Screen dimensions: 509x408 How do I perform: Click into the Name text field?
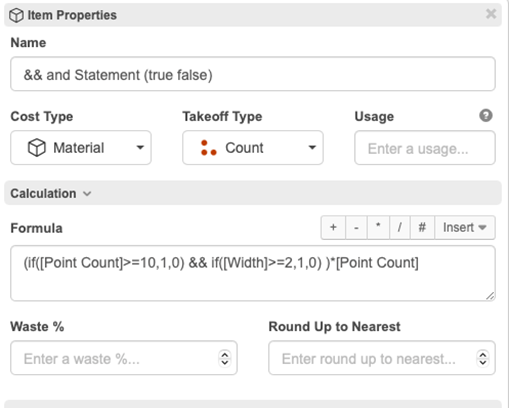tap(253, 74)
